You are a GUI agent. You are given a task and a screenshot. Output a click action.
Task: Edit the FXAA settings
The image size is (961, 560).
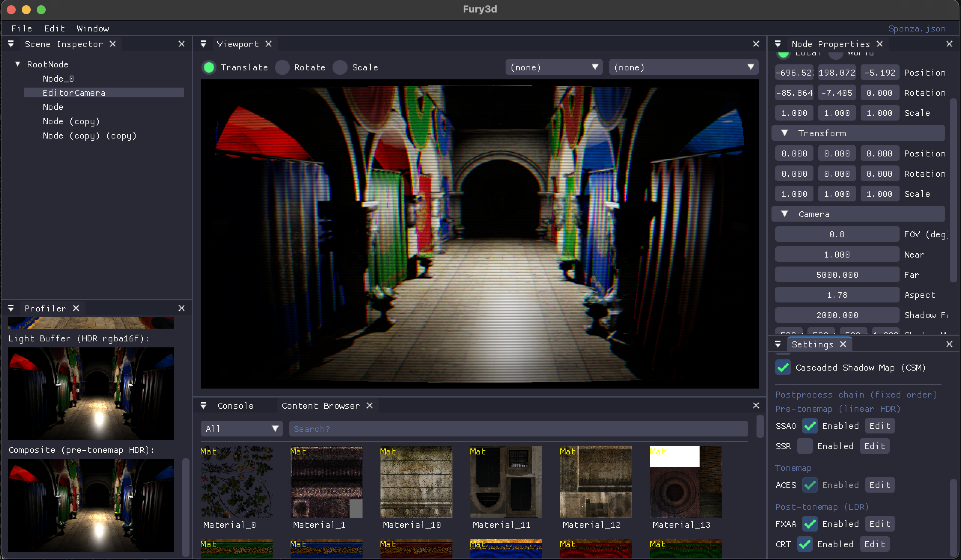(880, 524)
